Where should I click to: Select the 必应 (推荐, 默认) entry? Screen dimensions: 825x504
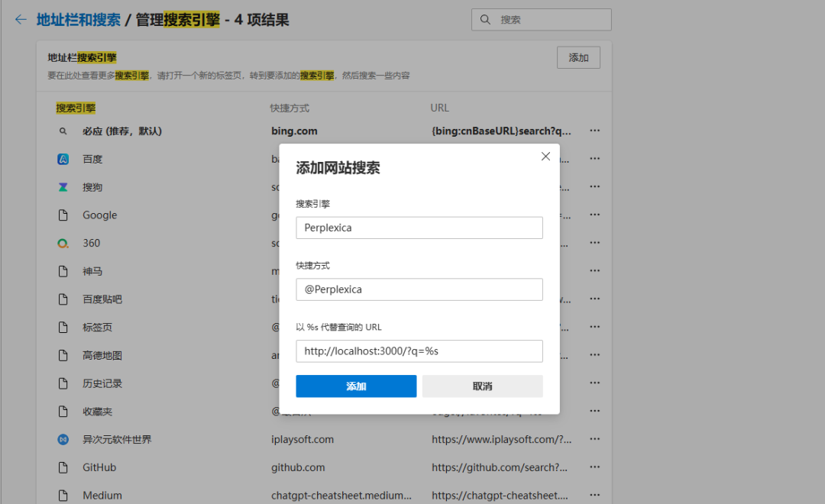tap(122, 131)
